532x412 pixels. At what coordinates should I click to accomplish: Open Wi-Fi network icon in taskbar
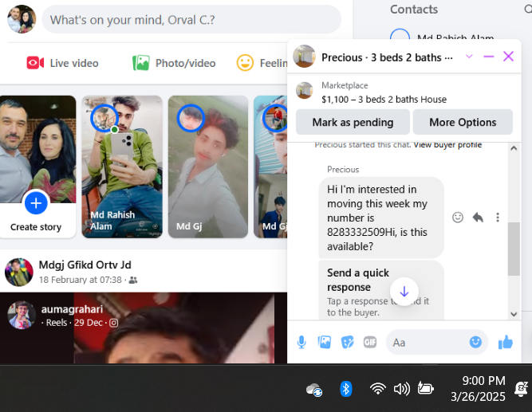(377, 389)
